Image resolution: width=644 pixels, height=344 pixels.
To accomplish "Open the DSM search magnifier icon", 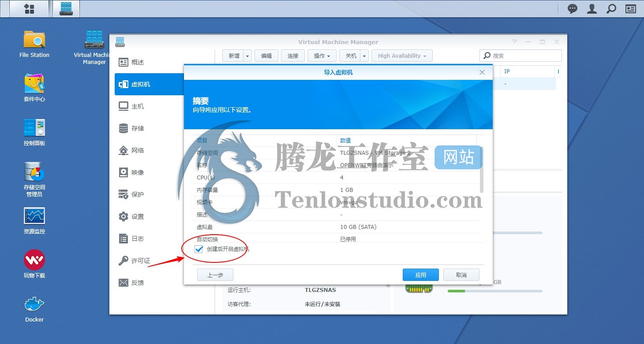I will (x=611, y=8).
